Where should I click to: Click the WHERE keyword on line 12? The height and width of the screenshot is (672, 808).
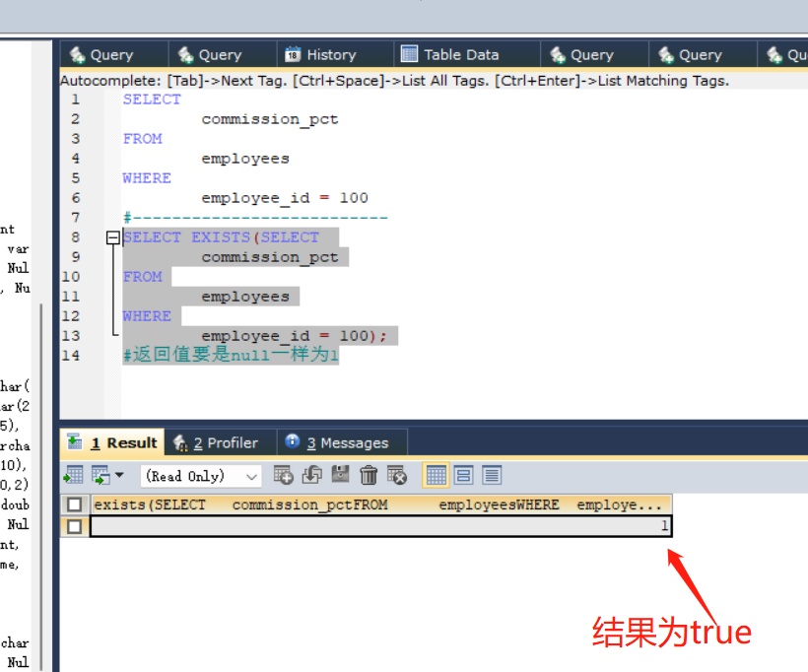(x=147, y=316)
